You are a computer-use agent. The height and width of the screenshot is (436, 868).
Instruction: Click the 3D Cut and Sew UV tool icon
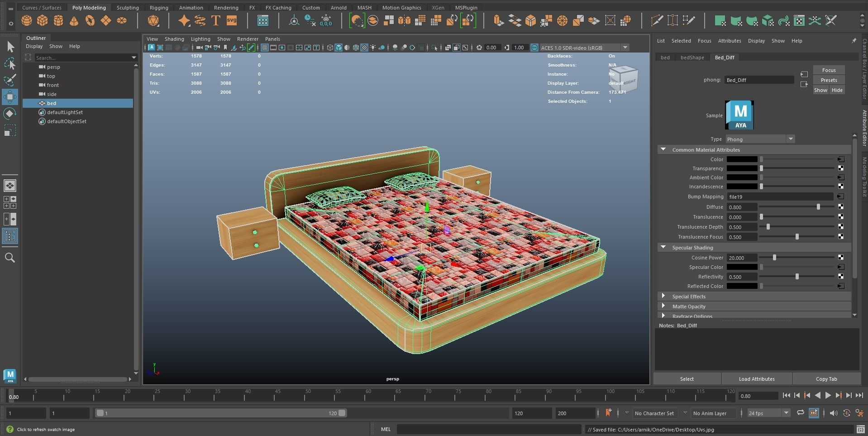[x=831, y=21]
